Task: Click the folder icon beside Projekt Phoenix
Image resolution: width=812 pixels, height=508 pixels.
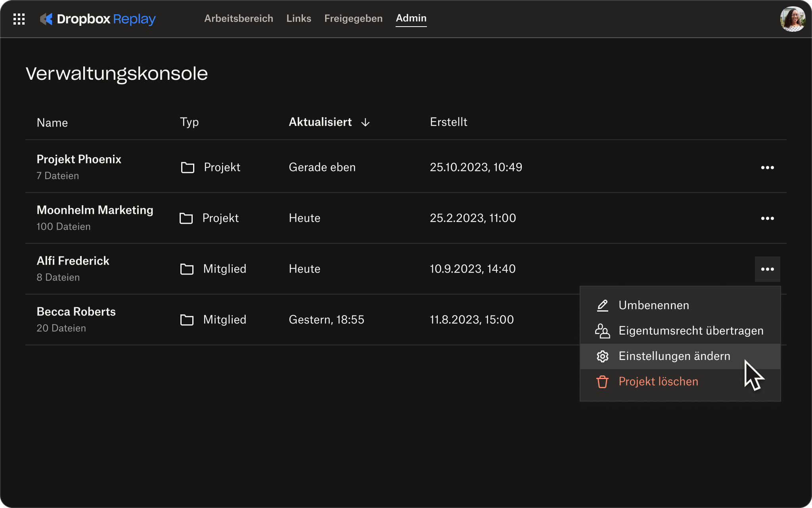Action: 188,167
